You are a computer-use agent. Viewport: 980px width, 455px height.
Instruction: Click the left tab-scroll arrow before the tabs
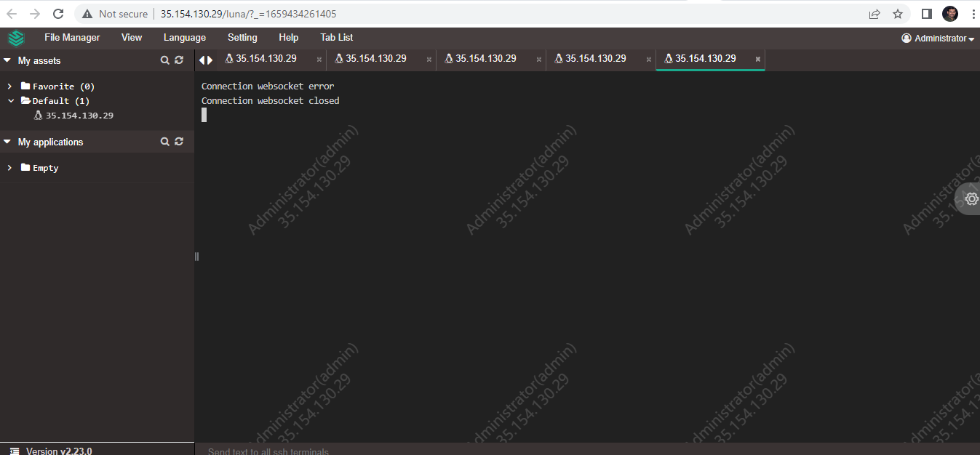coord(202,59)
